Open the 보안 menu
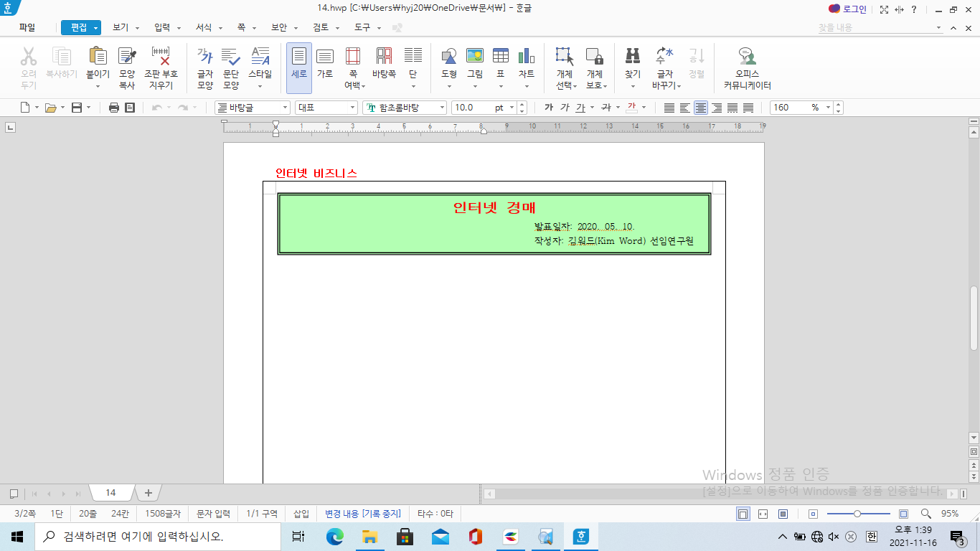The width and height of the screenshot is (980, 551). [x=278, y=27]
